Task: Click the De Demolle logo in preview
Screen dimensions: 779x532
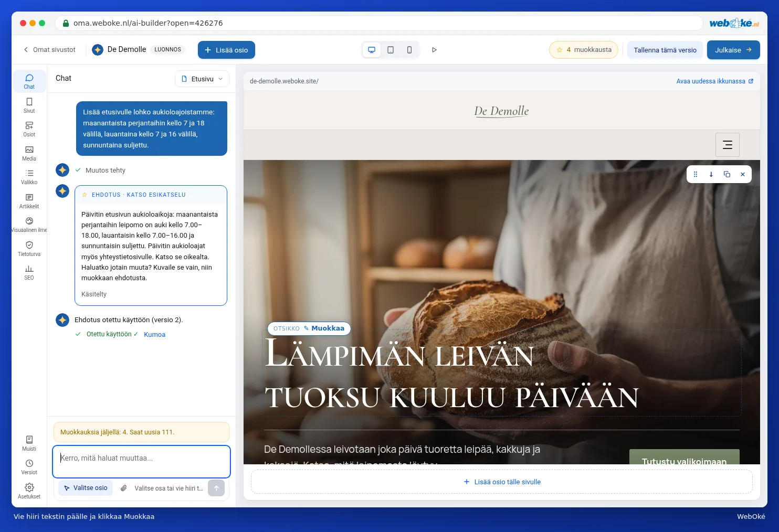Action: pyautogui.click(x=501, y=111)
